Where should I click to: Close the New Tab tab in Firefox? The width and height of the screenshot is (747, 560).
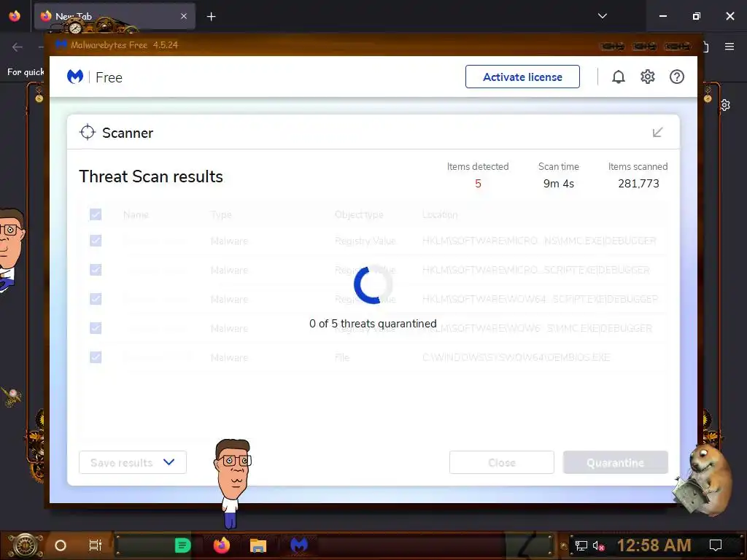[184, 16]
